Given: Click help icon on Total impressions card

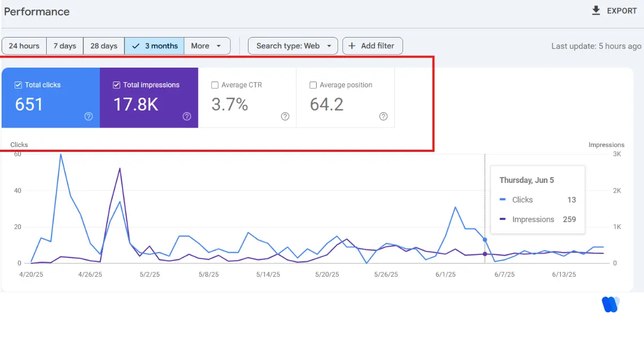Looking at the screenshot, I should coord(187,116).
